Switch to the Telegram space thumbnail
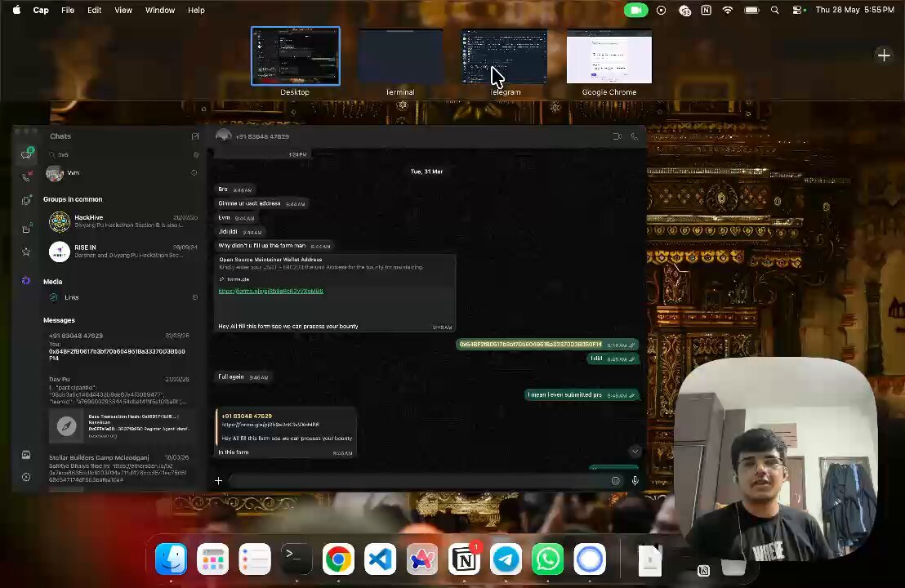Viewport: 905px width, 588px height. tap(505, 56)
